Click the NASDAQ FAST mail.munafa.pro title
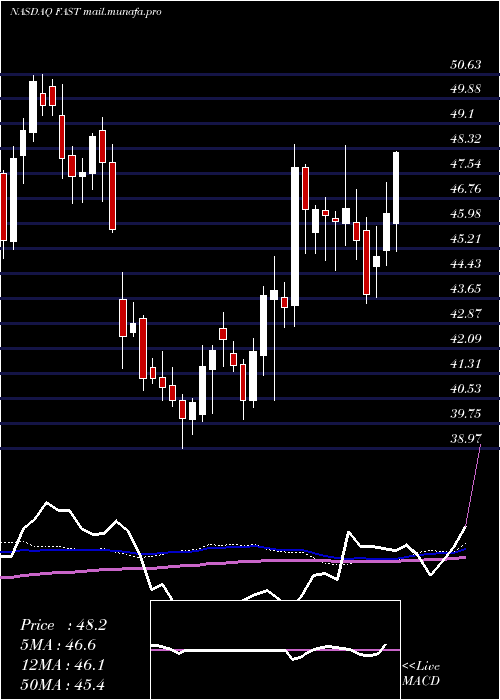The image size is (500, 700). (x=85, y=12)
